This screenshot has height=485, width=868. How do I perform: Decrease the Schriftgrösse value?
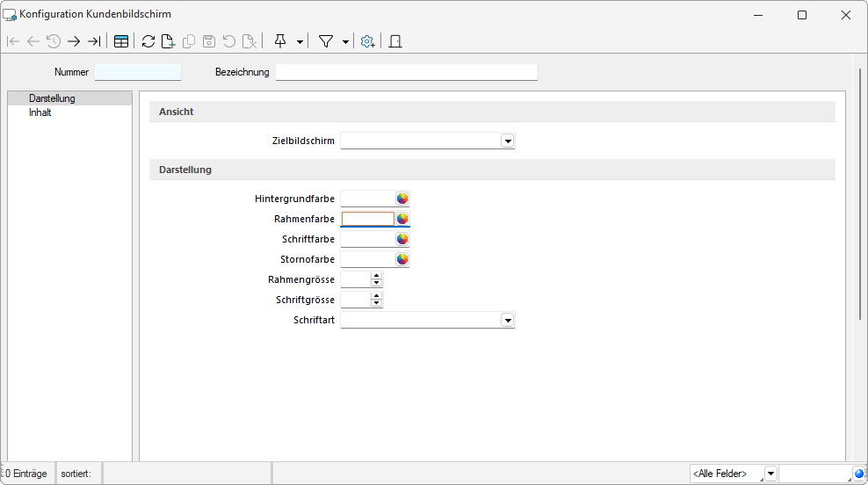click(376, 303)
